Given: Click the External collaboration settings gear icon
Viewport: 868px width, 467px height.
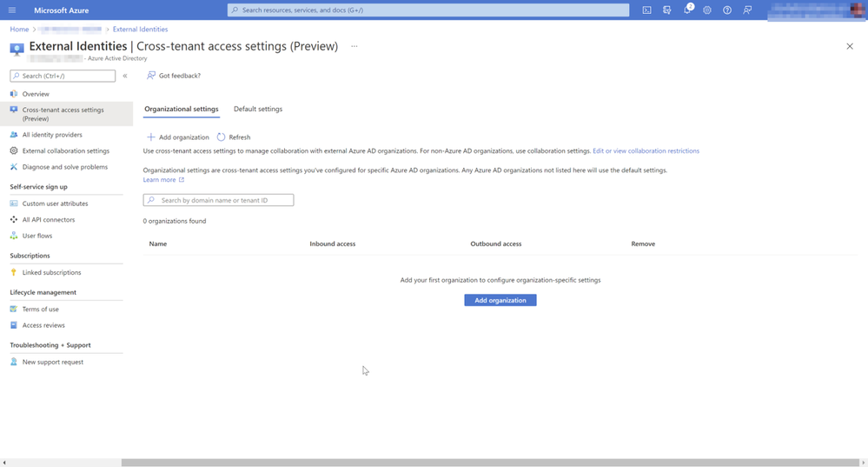Looking at the screenshot, I should pyautogui.click(x=14, y=150).
